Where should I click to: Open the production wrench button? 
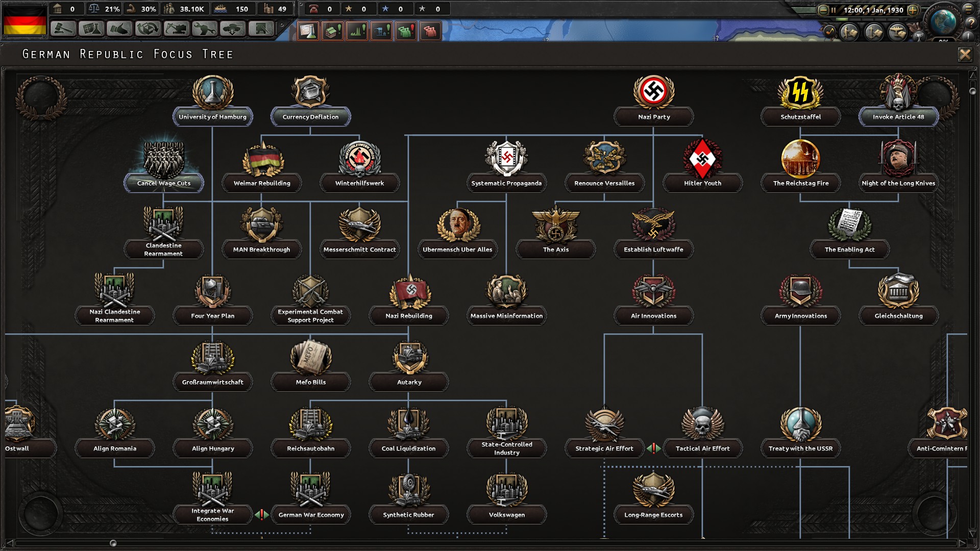pos(204,29)
